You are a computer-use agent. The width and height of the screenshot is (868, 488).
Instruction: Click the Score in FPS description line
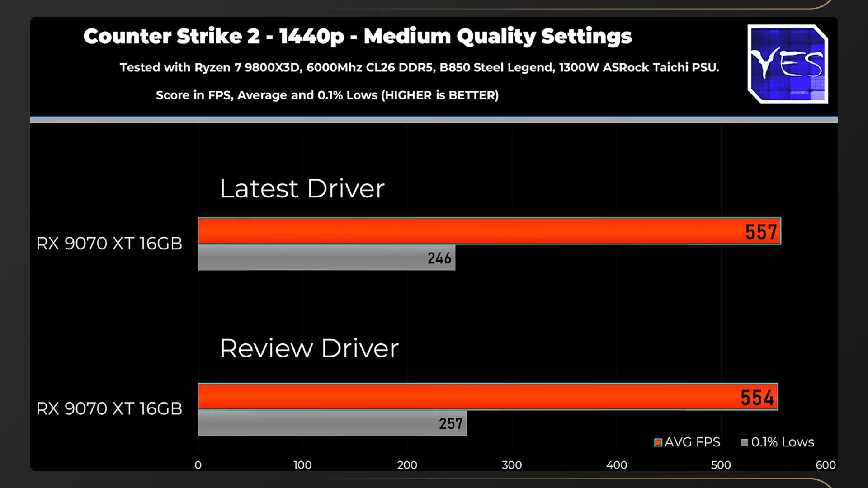[327, 95]
